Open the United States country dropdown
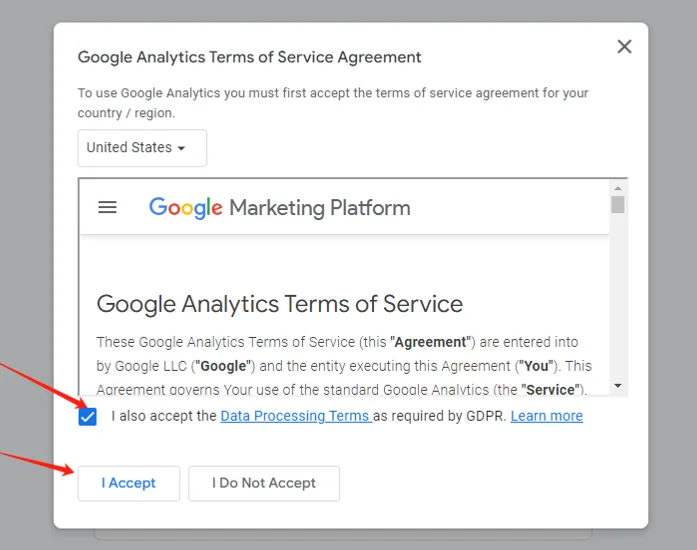697x550 pixels. (142, 148)
